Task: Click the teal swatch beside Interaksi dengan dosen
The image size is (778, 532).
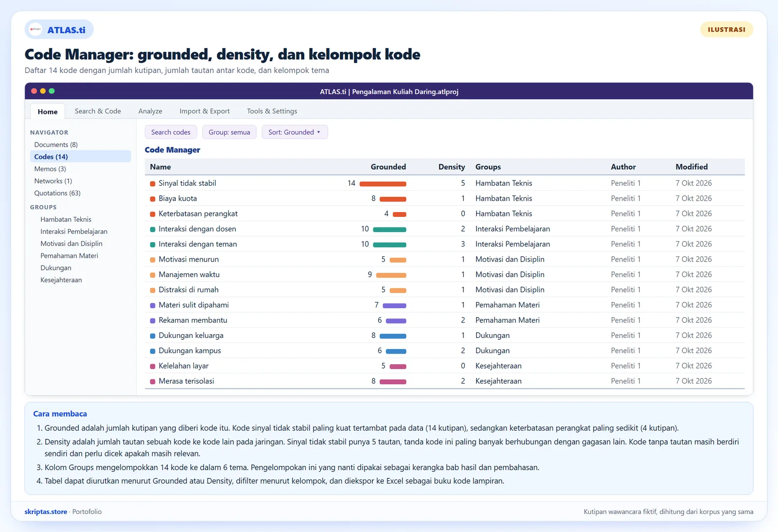Action: pos(153,230)
